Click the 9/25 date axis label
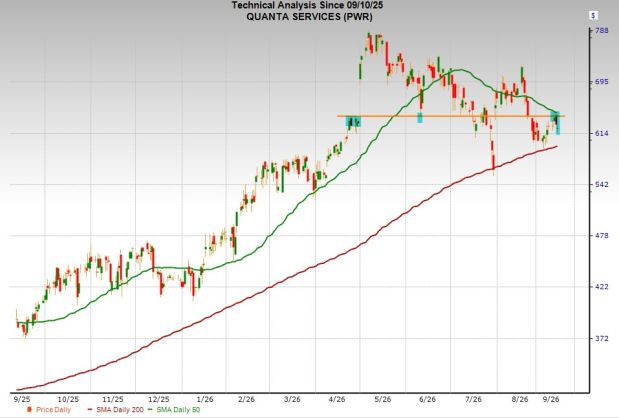The image size is (619, 418). click(x=22, y=399)
